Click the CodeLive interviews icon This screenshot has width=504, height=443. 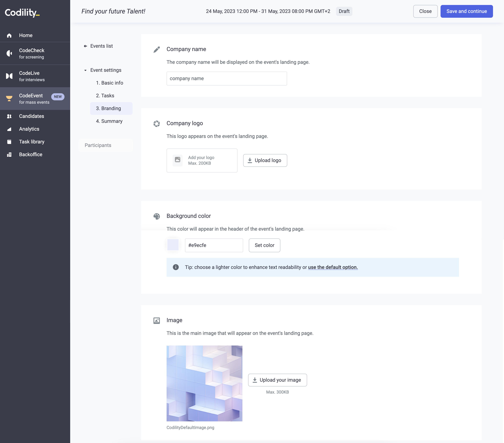[x=9, y=76]
